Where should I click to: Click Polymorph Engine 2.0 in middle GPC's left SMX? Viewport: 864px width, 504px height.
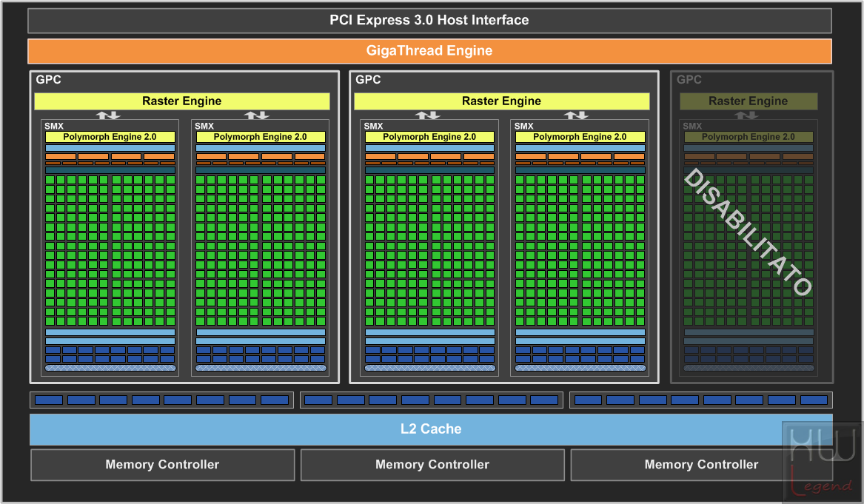430,137
